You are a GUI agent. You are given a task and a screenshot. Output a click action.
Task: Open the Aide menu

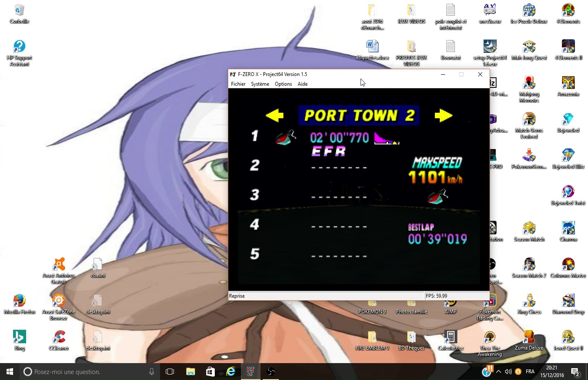303,84
